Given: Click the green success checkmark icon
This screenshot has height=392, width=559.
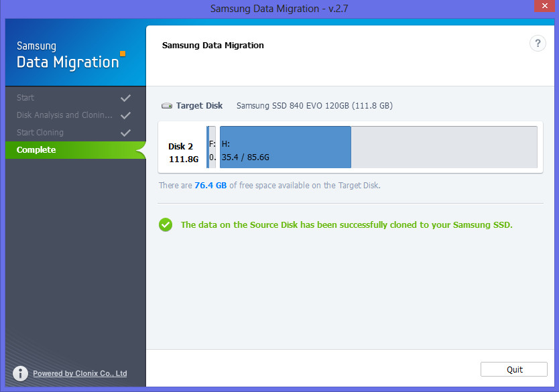Looking at the screenshot, I should point(166,224).
